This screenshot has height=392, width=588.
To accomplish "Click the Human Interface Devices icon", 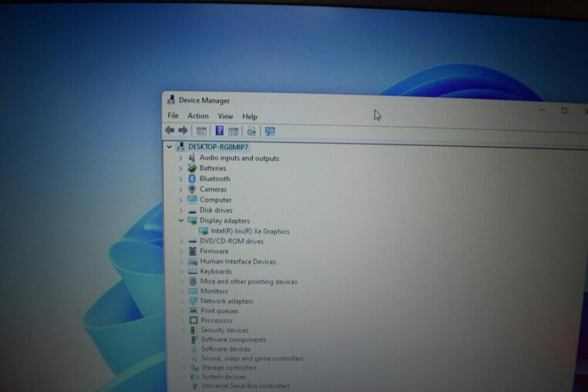I will click(193, 261).
